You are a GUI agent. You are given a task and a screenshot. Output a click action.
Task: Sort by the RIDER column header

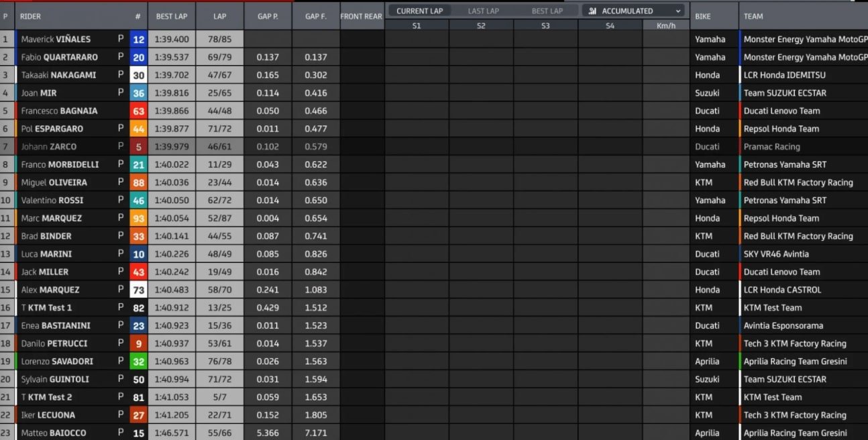click(x=31, y=16)
